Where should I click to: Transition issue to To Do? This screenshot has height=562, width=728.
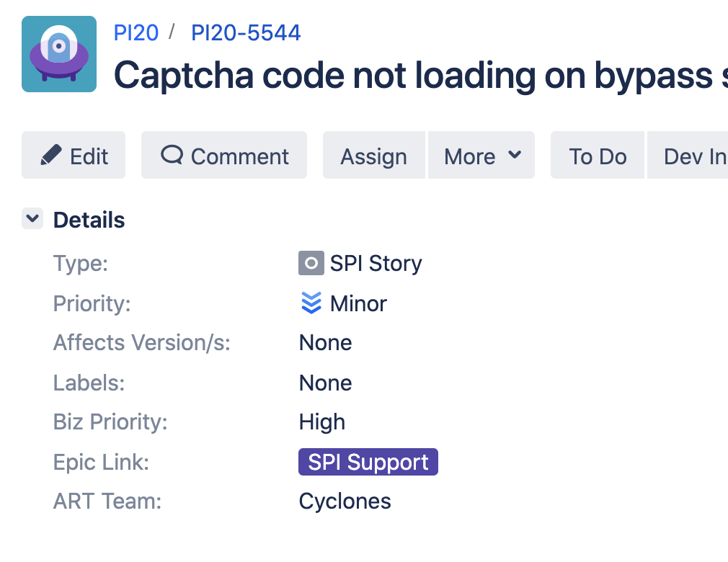598,155
